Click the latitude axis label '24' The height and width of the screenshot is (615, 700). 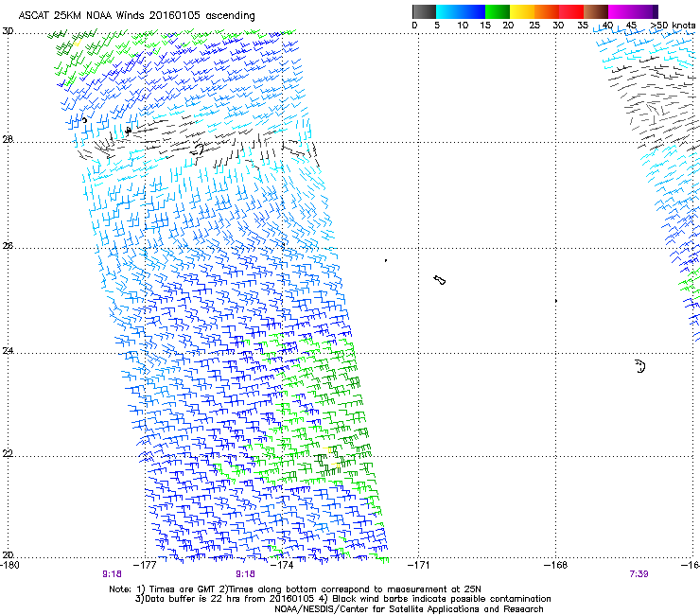(x=8, y=351)
